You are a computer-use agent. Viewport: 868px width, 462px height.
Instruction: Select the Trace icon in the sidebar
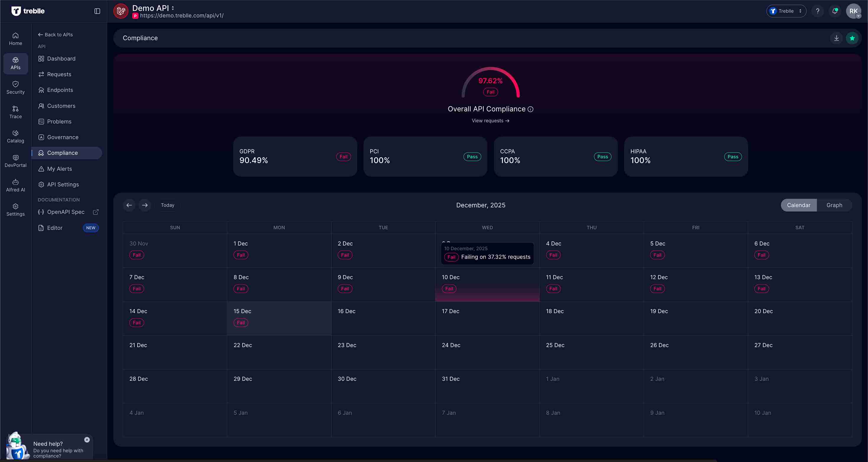[x=15, y=112]
